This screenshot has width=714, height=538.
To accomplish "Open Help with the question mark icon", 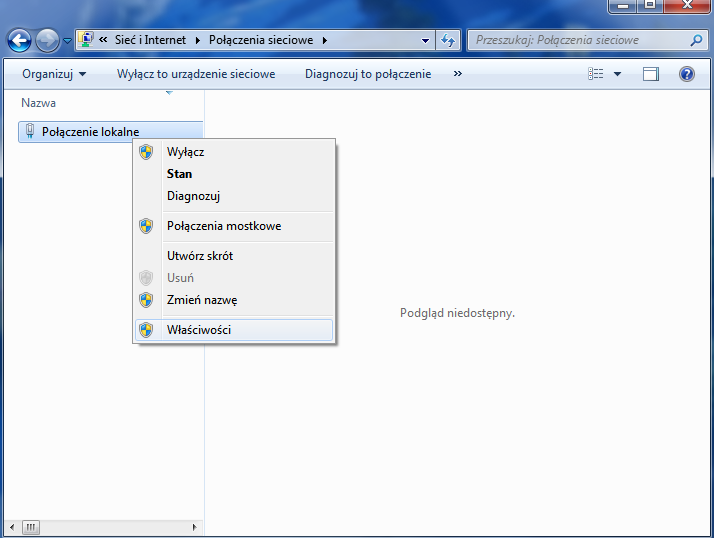I will [687, 74].
